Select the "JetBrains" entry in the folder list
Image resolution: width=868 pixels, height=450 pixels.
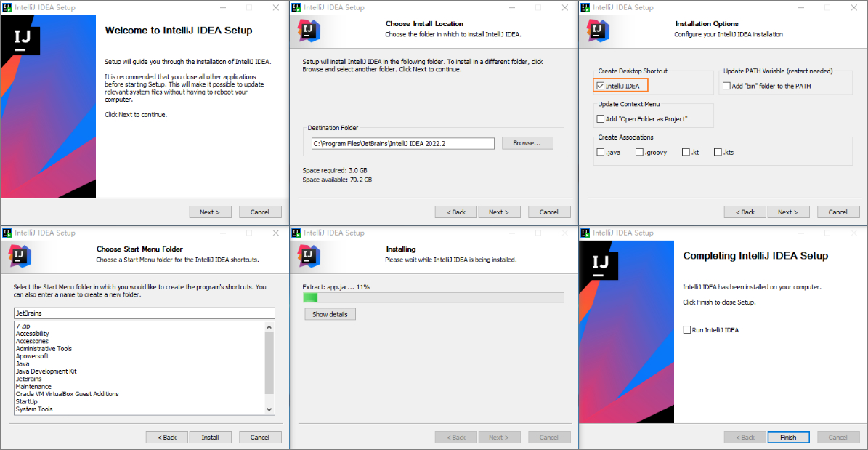[29, 379]
